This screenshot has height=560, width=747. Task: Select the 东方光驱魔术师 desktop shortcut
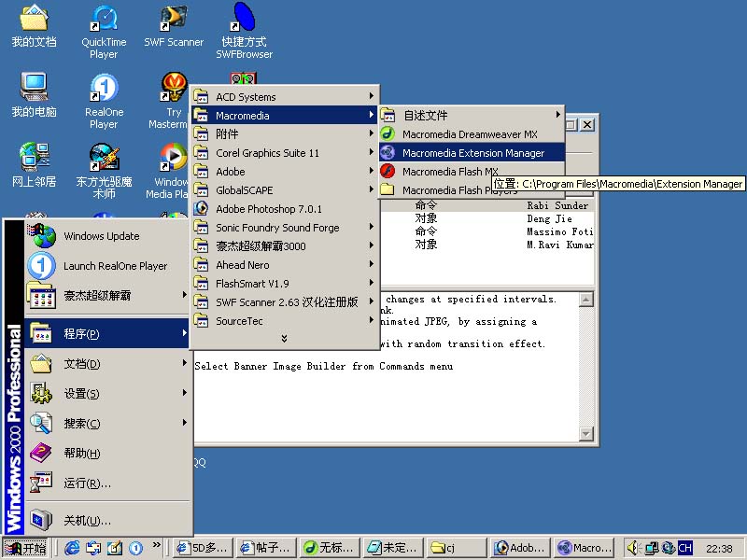coord(104,171)
